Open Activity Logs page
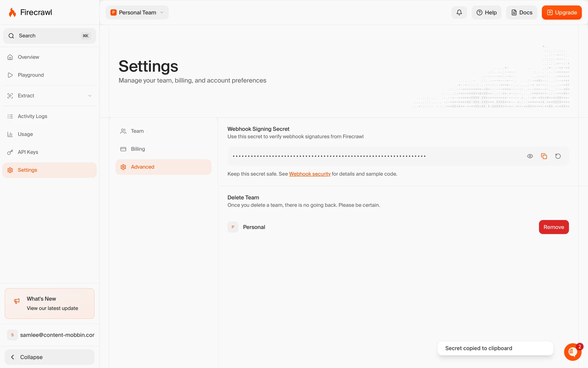The width and height of the screenshot is (588, 368). click(32, 116)
